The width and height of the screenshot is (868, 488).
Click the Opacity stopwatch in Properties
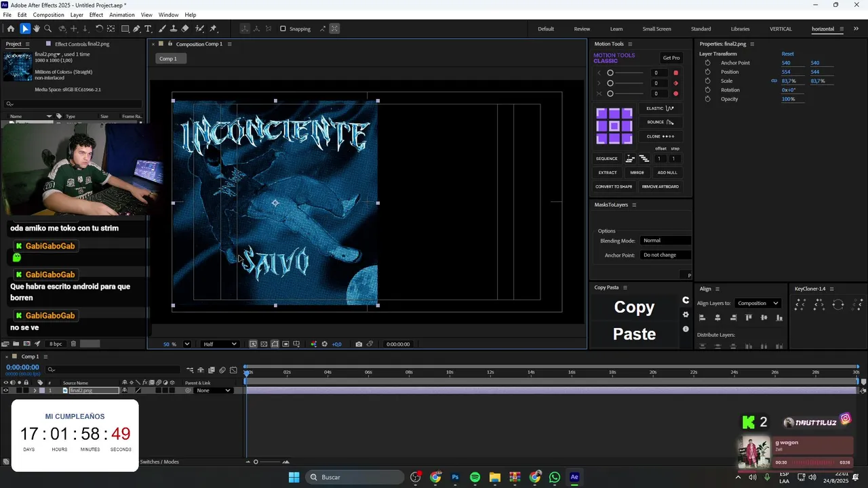pyautogui.click(x=707, y=99)
